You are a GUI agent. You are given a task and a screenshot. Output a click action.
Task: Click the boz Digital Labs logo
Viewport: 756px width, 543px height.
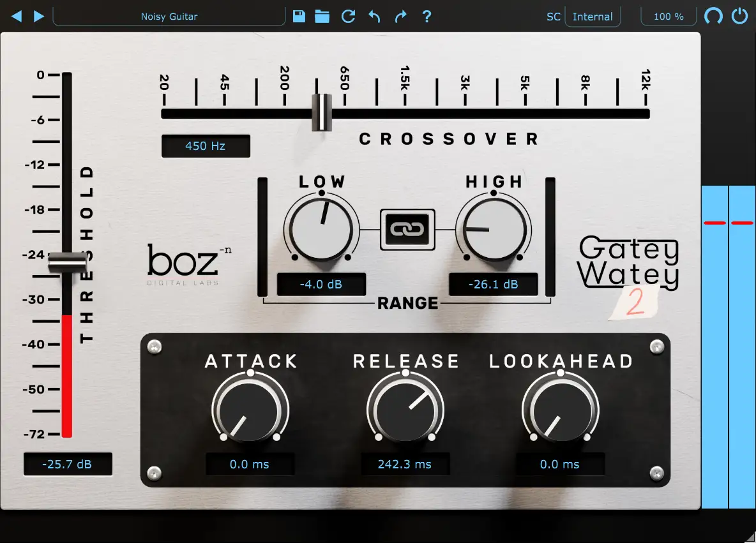188,265
